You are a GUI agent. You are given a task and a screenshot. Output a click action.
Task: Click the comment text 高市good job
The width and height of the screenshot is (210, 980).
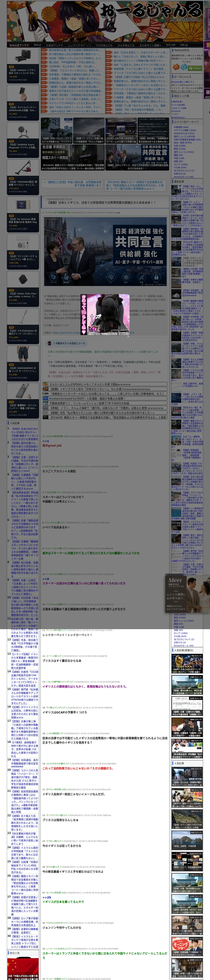click(x=52, y=445)
